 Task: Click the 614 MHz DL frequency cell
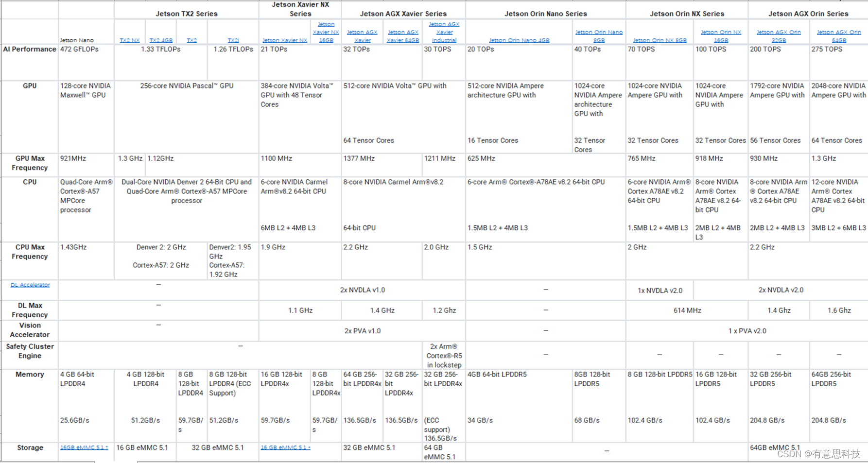(687, 310)
